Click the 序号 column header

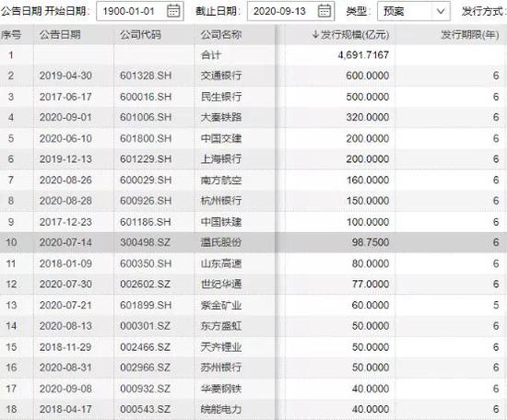point(11,35)
